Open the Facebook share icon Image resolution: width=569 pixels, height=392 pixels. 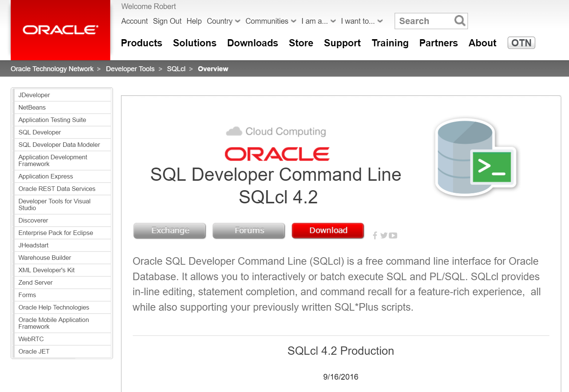pyautogui.click(x=375, y=235)
